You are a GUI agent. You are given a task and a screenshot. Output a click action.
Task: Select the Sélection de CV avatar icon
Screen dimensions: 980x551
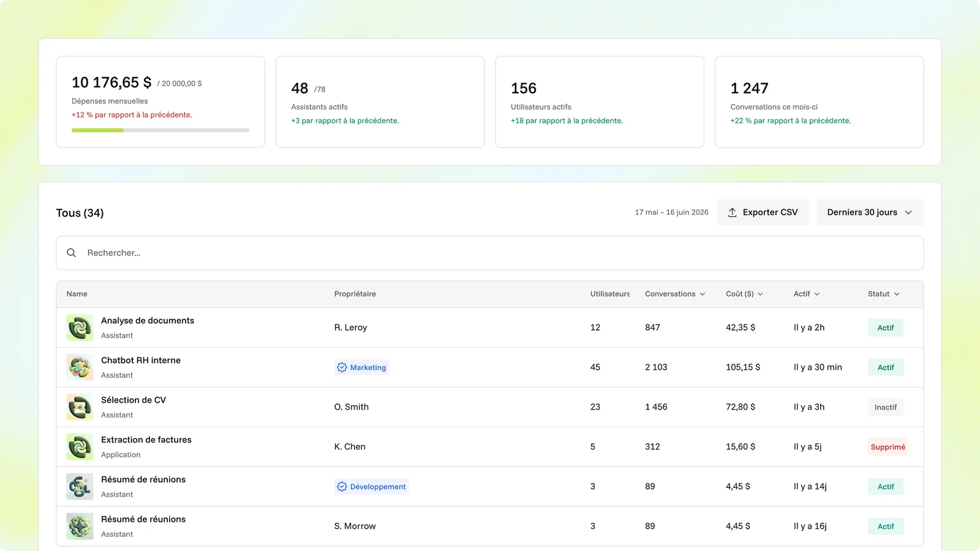[80, 407]
